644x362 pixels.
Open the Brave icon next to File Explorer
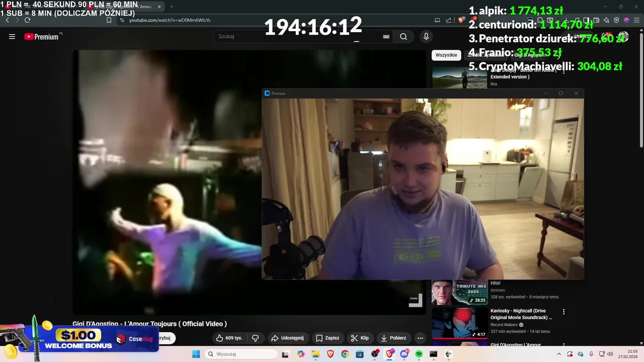pos(331,354)
